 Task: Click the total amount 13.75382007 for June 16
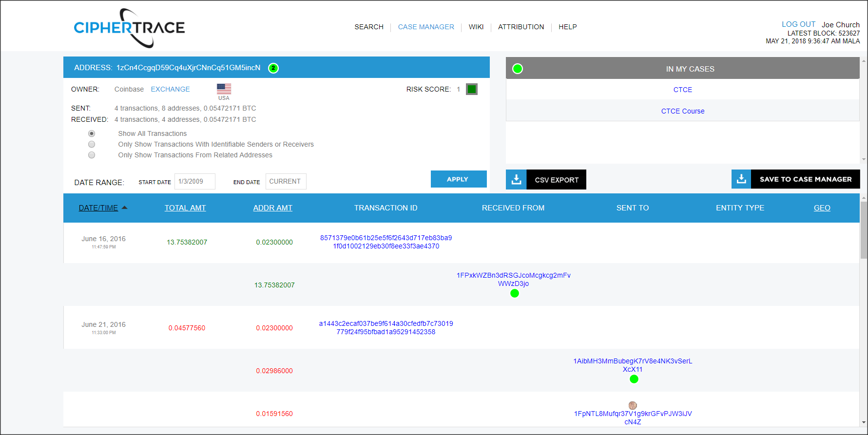(x=187, y=242)
